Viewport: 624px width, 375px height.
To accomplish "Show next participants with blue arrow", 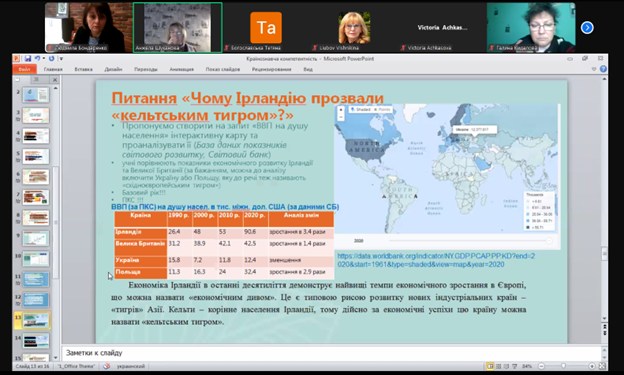I will pyautogui.click(x=587, y=27).
